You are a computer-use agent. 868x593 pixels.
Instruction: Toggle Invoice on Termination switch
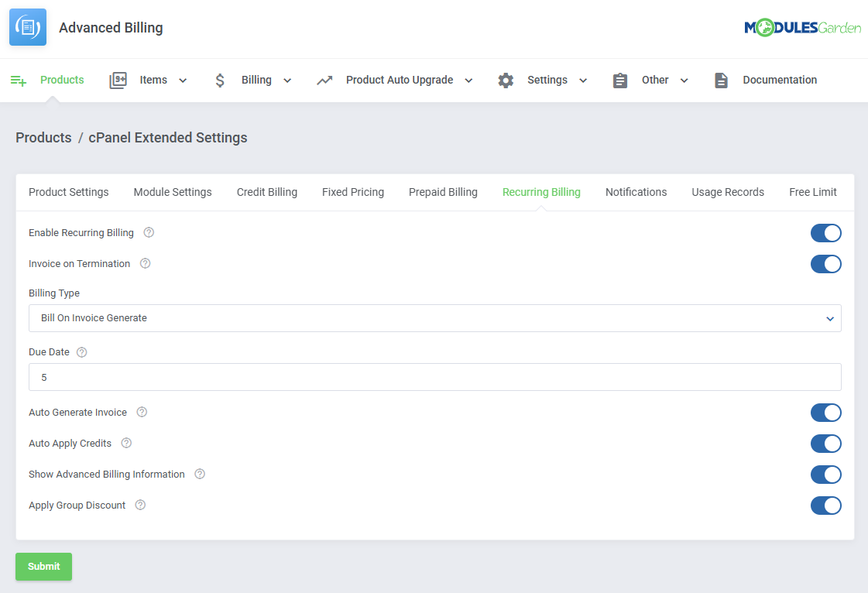[826, 264]
